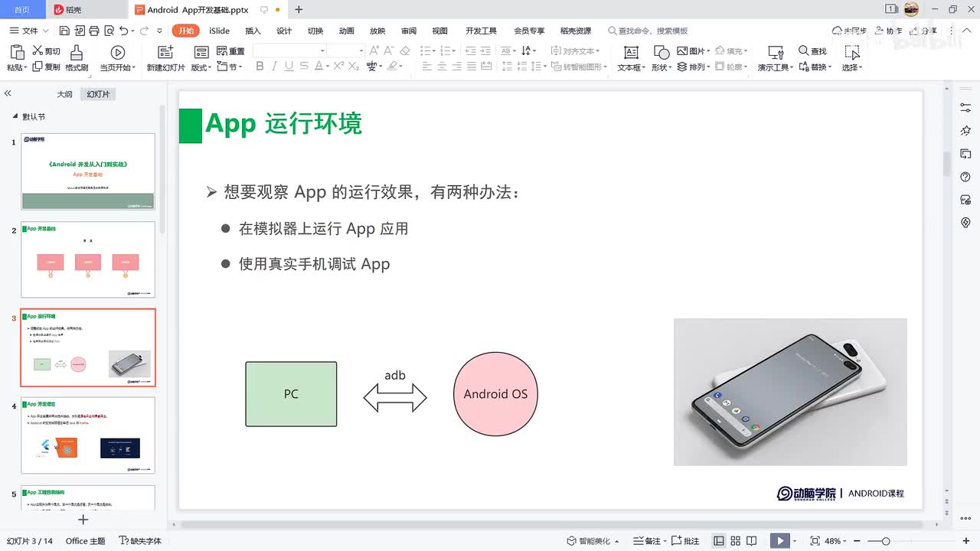Click zoom out minus button
The height and width of the screenshot is (551, 980).
click(x=855, y=541)
